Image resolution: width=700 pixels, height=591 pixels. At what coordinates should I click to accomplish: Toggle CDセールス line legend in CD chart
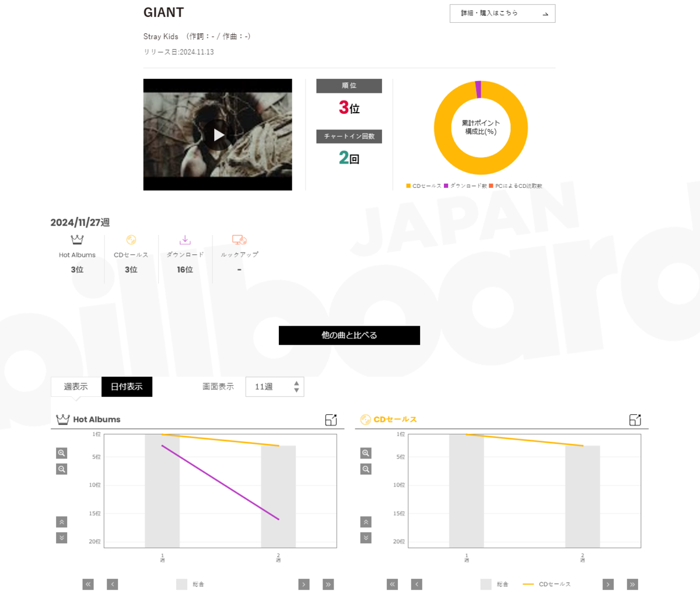[547, 584]
